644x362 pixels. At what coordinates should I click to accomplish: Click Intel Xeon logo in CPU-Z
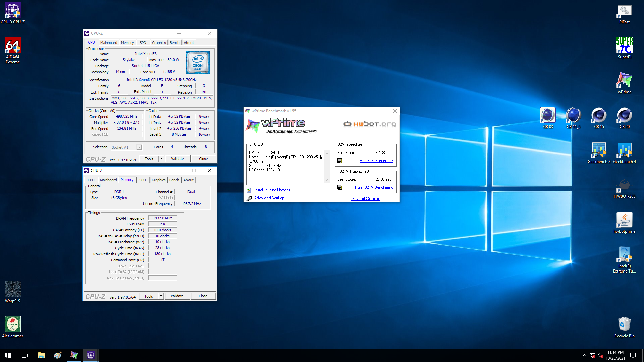point(198,63)
